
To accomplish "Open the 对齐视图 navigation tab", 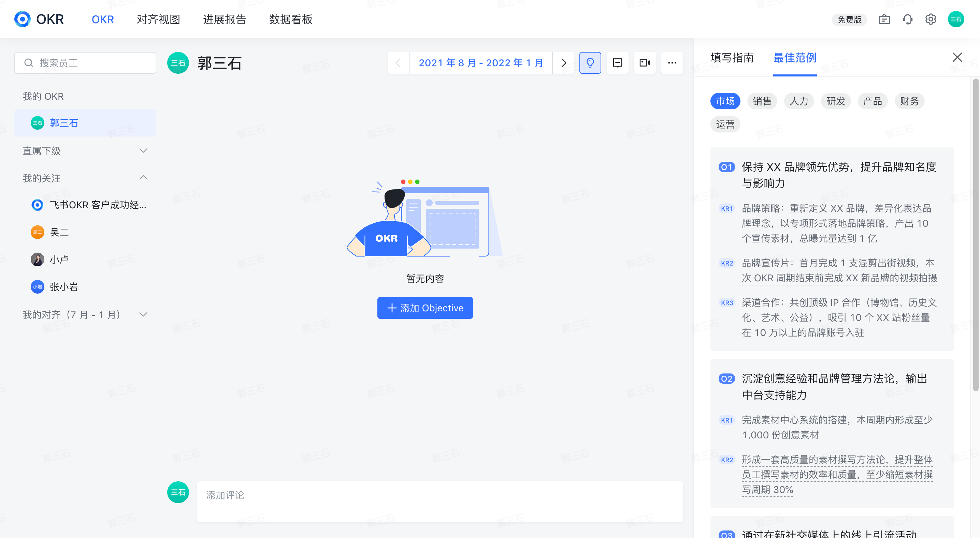I will (x=158, y=19).
